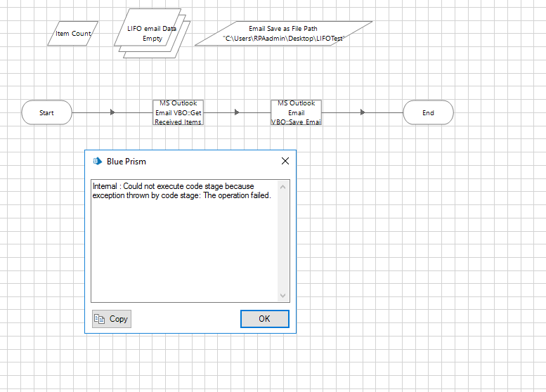Click the link arrow after Start stage
546x392 pixels.
click(112, 112)
